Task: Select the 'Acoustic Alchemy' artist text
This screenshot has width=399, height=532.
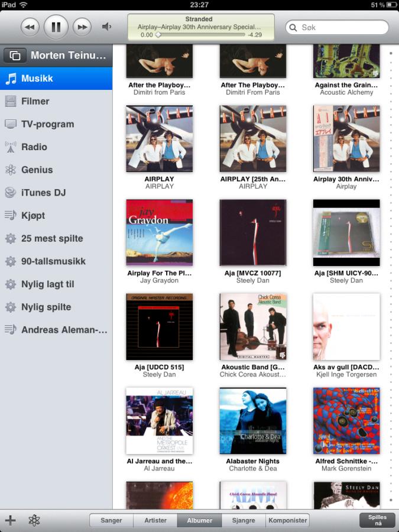Action: tap(346, 92)
